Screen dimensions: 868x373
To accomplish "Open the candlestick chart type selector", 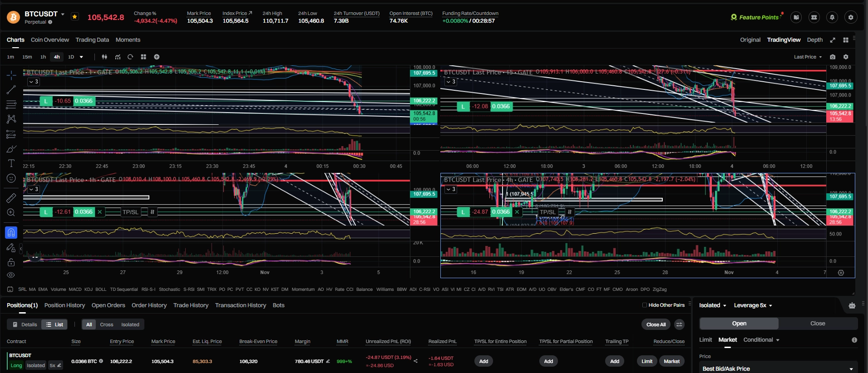I will coord(104,57).
